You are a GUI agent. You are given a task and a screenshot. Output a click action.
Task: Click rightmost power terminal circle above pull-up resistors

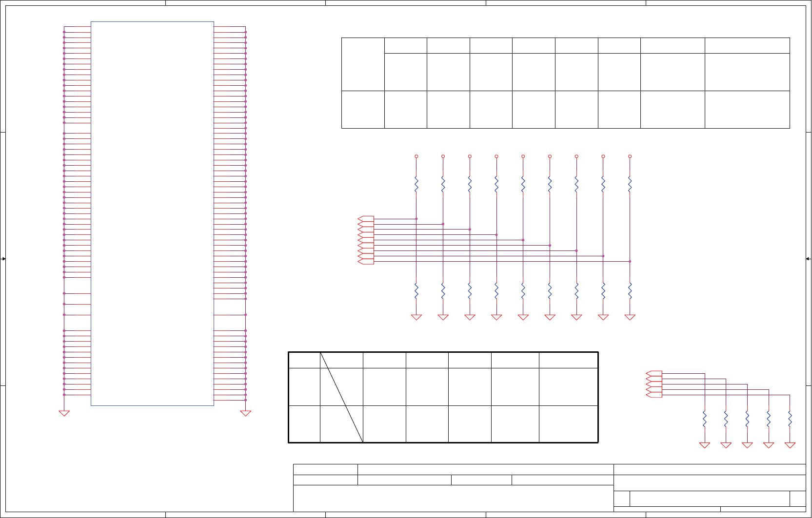pyautogui.click(x=630, y=156)
